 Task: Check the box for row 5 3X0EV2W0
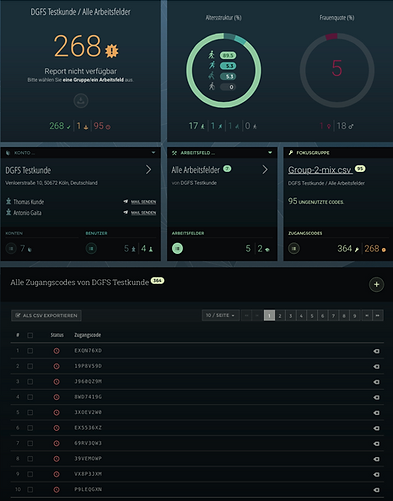point(30,412)
